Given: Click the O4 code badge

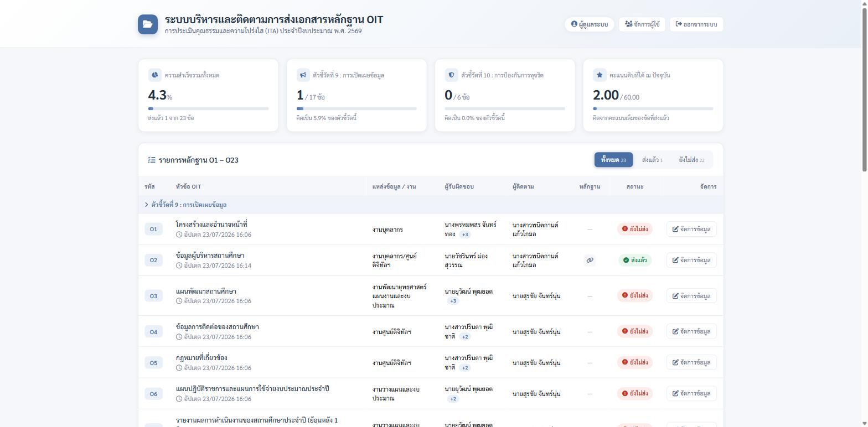Looking at the screenshot, I should tap(153, 332).
